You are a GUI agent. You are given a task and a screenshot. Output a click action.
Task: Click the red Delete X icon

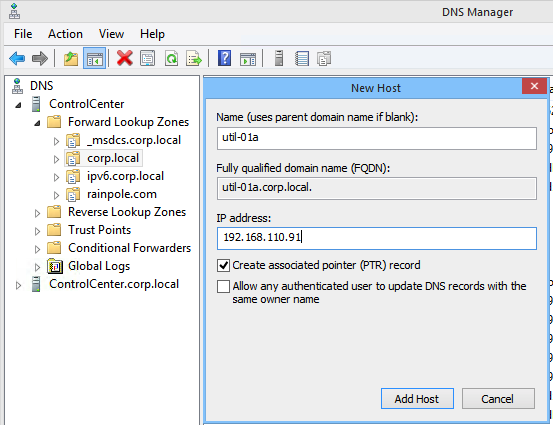(125, 58)
